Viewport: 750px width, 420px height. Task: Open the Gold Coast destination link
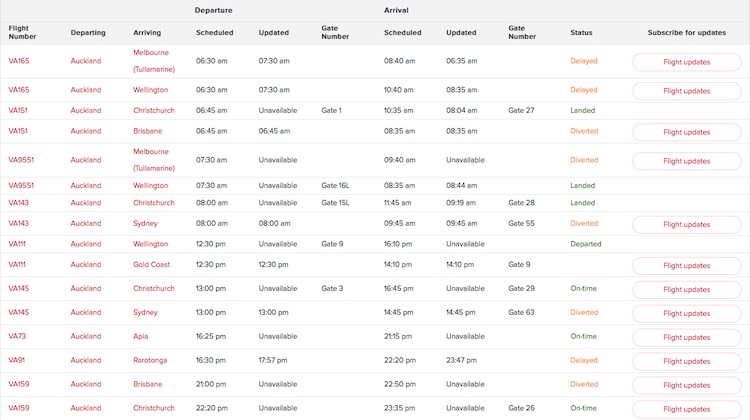click(151, 264)
